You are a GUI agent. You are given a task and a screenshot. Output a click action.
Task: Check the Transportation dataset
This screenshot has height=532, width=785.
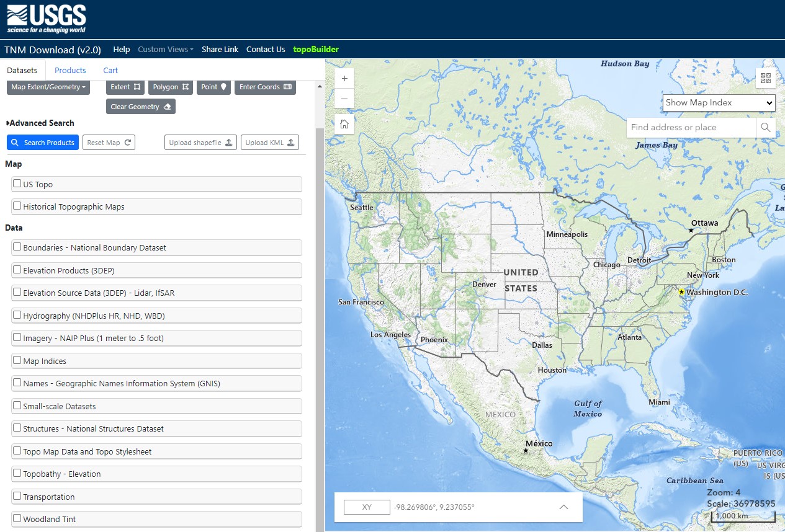(17, 496)
